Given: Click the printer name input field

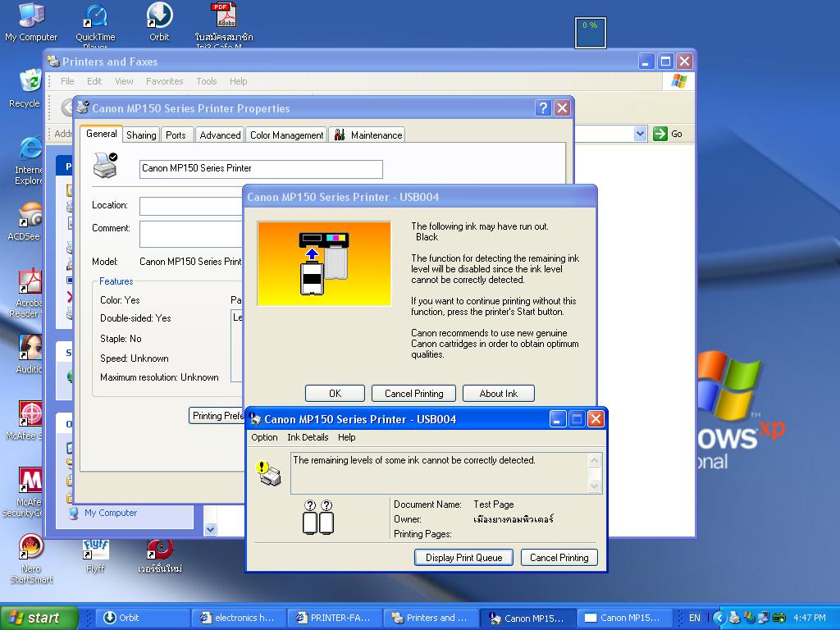Looking at the screenshot, I should click(x=261, y=169).
